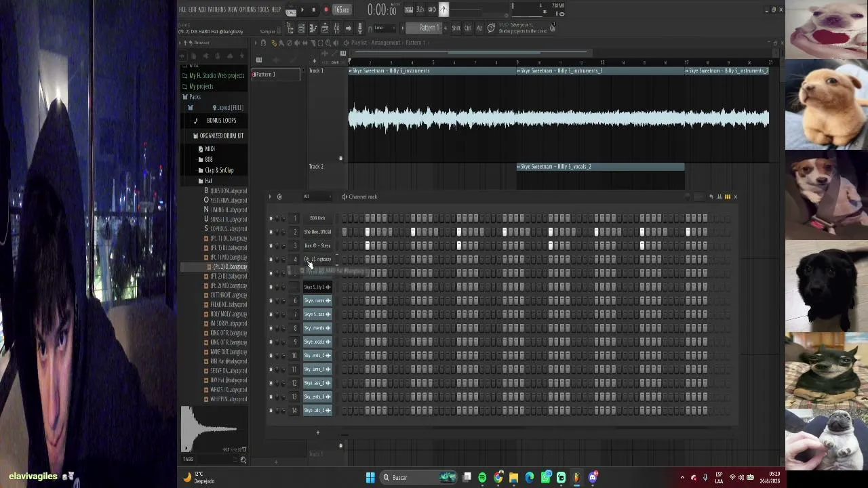Open Spotify from the taskbar
Viewport: 868px width, 488px height.
tap(482, 478)
